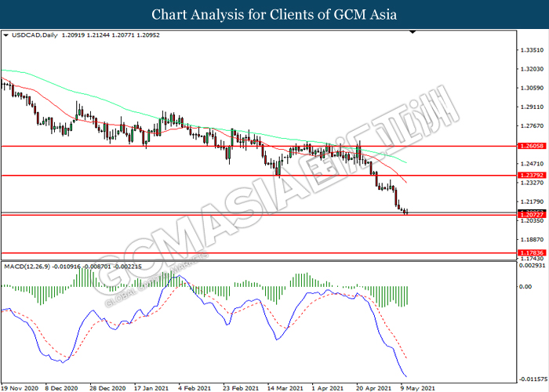Click the triangle icon beside USDCAD,Daily

(x=6, y=35)
